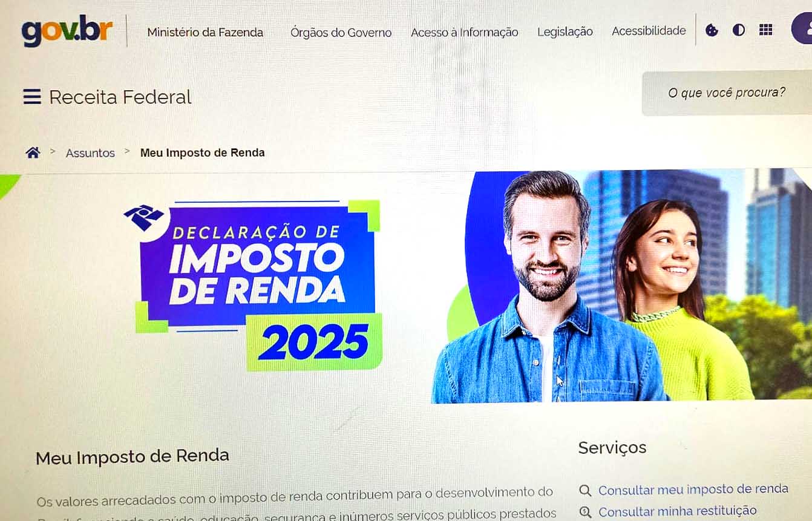Open the hamburger menu beside Receita Federal
The image size is (812, 521).
32,97
